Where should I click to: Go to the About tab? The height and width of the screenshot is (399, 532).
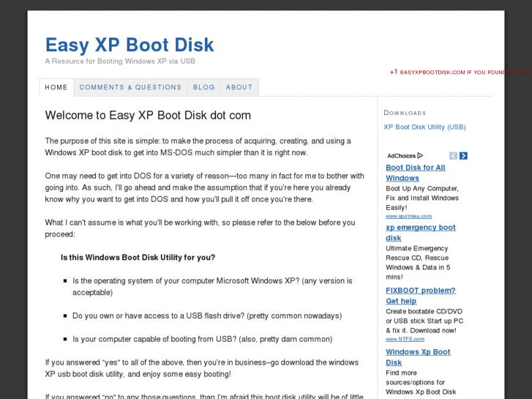click(239, 87)
